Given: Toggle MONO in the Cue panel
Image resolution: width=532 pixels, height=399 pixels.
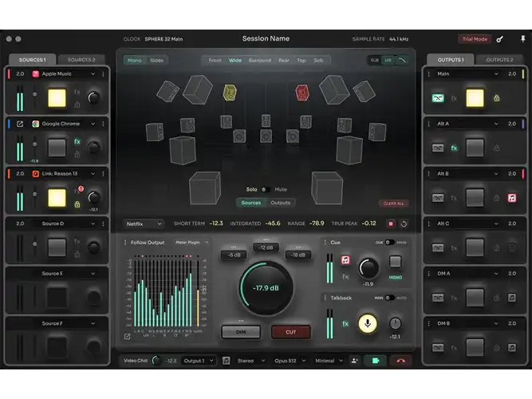Looking at the screenshot, I should point(396,278).
